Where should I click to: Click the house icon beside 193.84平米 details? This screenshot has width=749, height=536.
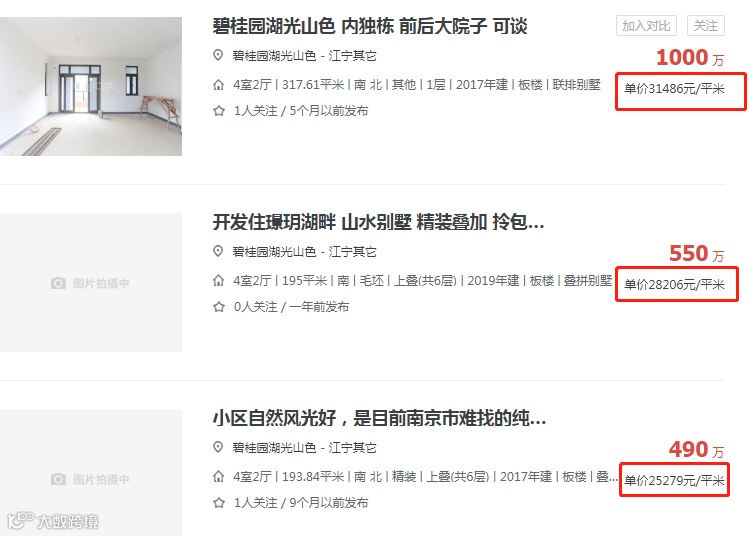coord(218,477)
